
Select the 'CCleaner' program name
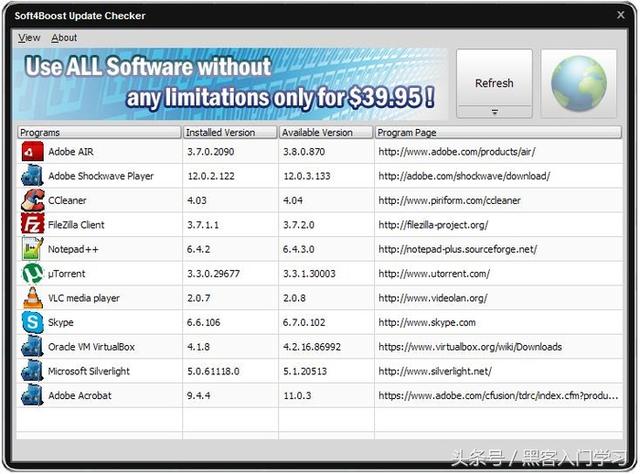(67, 200)
